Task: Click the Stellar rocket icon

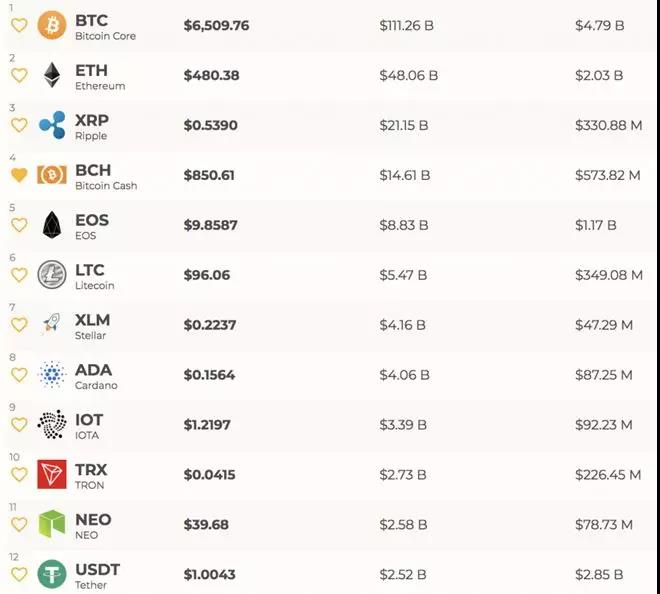Action: (52, 325)
